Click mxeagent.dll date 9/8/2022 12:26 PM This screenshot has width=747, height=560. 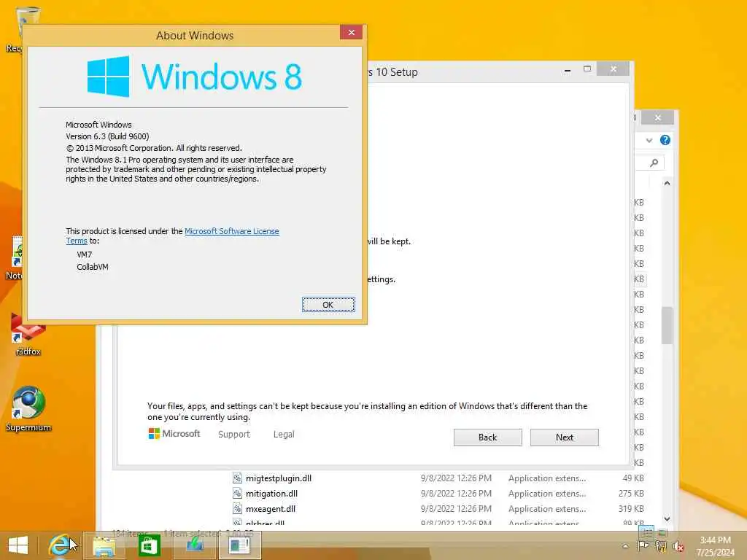456,508
